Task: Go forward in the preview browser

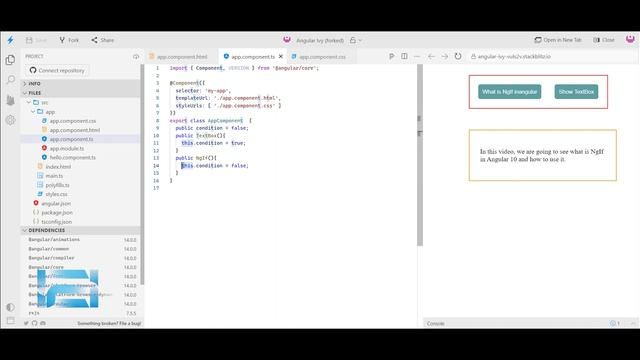Action: tap(444, 56)
